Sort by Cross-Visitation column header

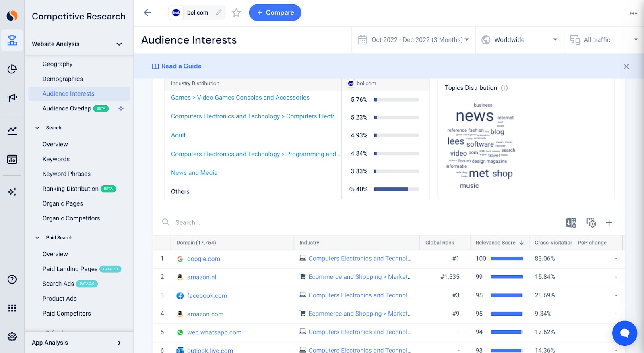(553, 243)
